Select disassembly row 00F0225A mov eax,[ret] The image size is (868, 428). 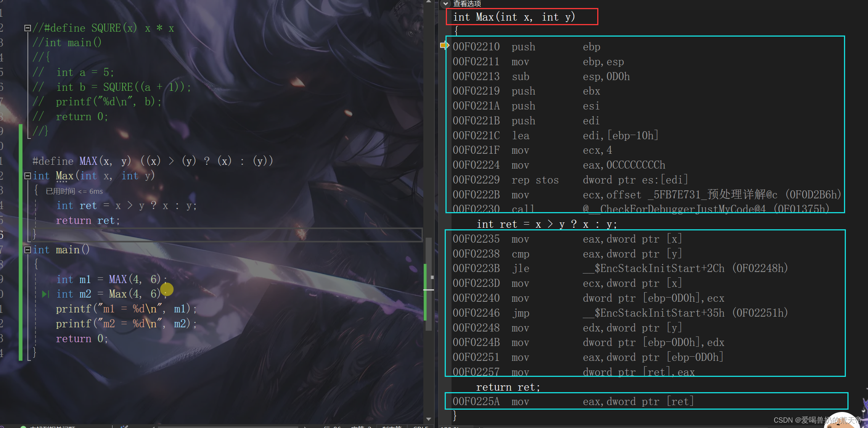coord(573,401)
